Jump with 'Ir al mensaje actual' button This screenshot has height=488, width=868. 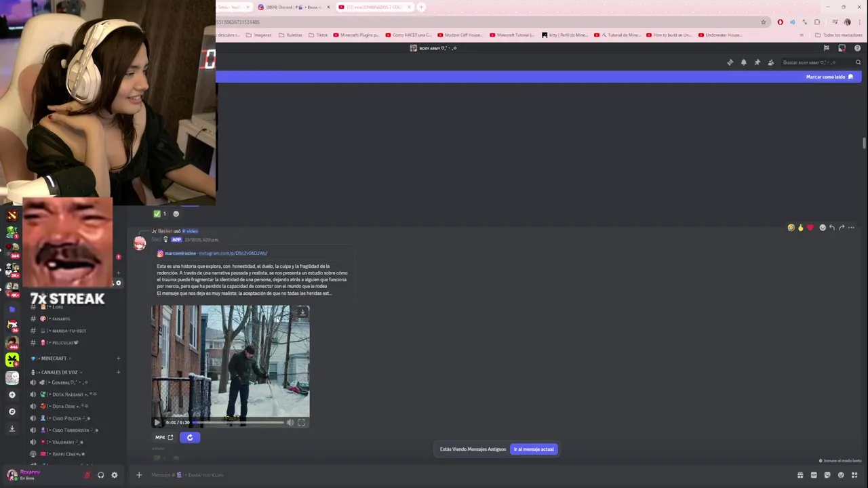[x=534, y=449]
